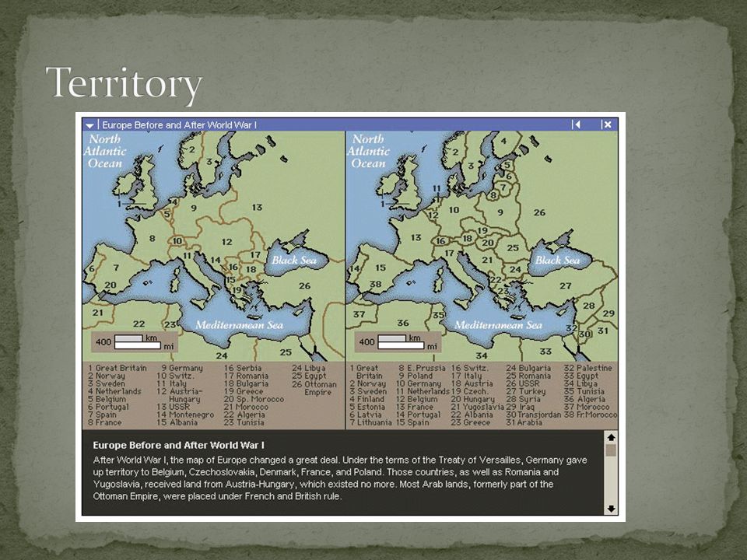Click 'North Atlantic Ocean' label on pre-war map
Screen dimensions: 747x560
coord(105,151)
